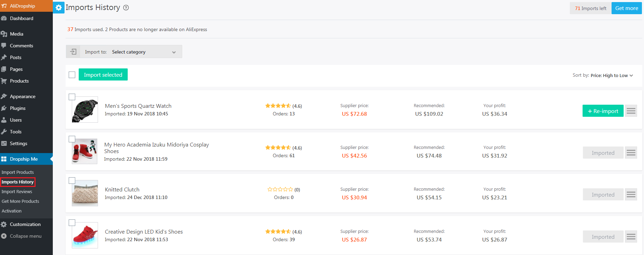Open the Sort by Price: High to Low dropdown
The height and width of the screenshot is (255, 644).
[x=611, y=75]
